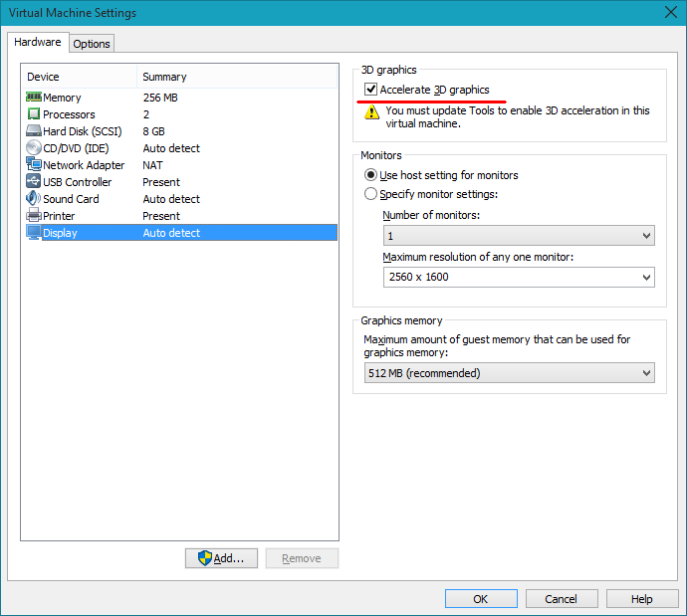Select the Memory row label
This screenshot has width=687, height=616.
tap(62, 98)
